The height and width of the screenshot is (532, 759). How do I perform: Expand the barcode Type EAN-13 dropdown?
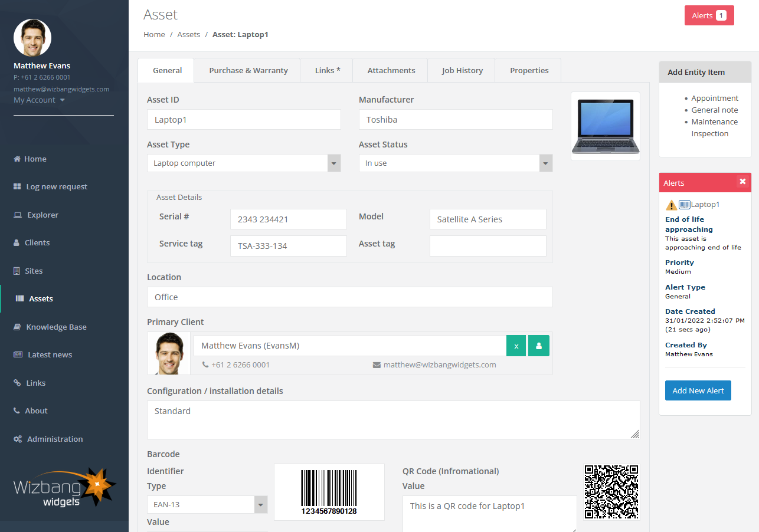click(207, 504)
